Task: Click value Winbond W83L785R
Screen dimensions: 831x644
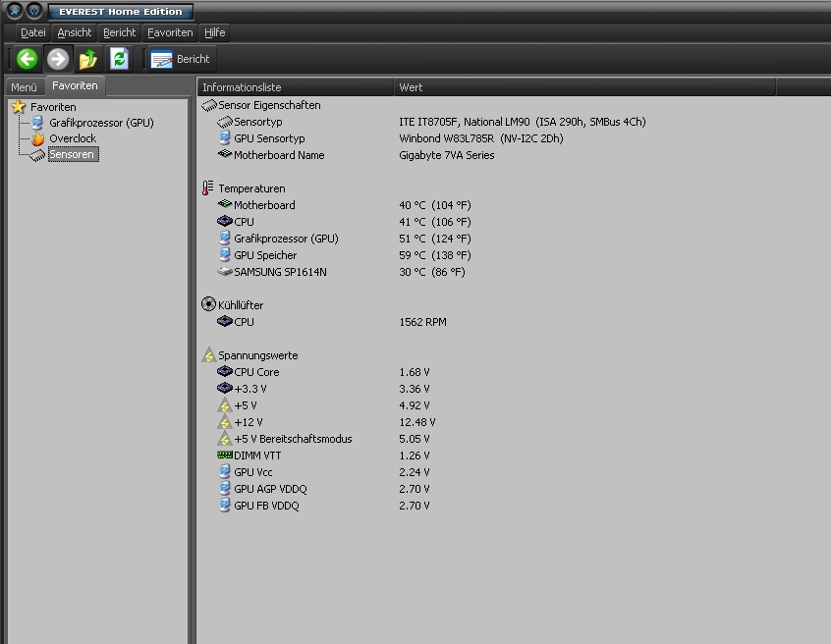Action: [x=480, y=138]
